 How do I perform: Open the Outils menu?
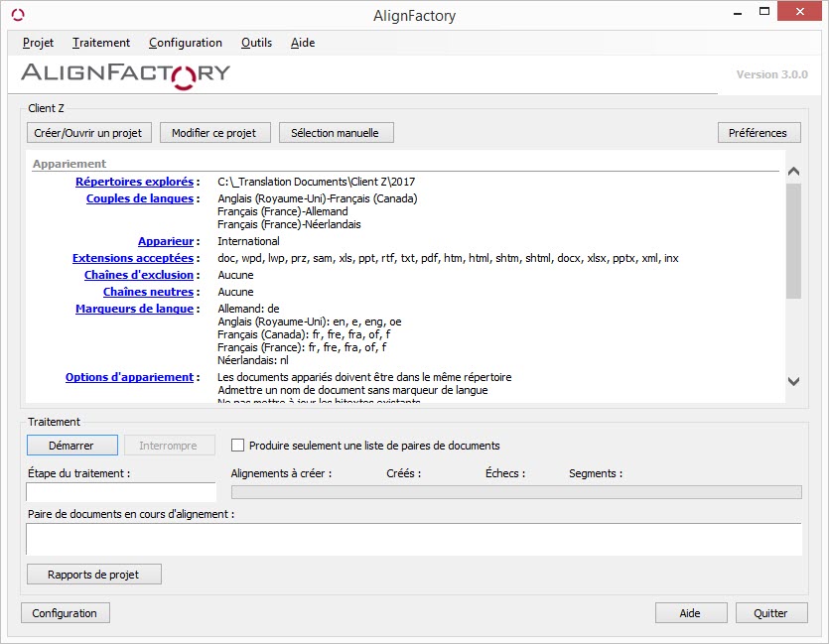[x=256, y=43]
